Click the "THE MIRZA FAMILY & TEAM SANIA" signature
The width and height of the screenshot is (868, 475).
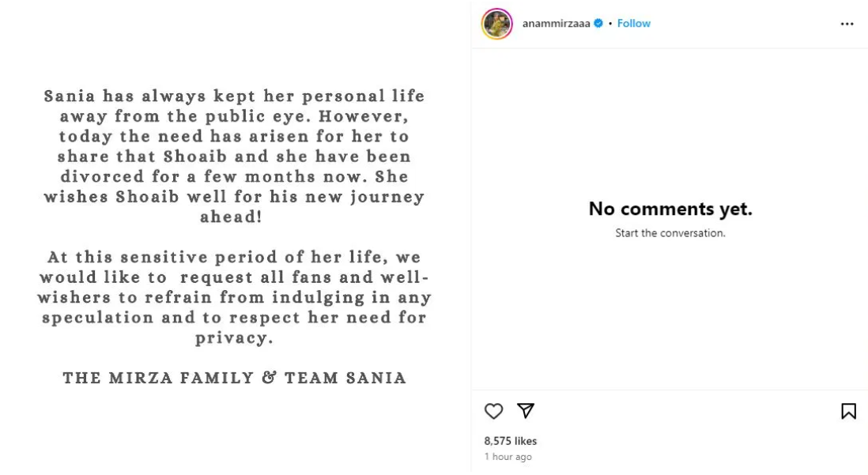point(235,379)
